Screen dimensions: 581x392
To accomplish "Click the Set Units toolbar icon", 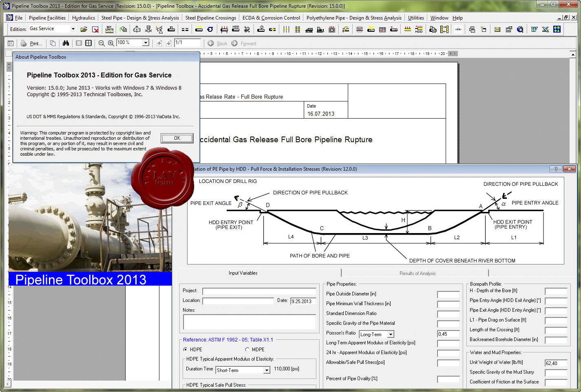I will [109, 29].
